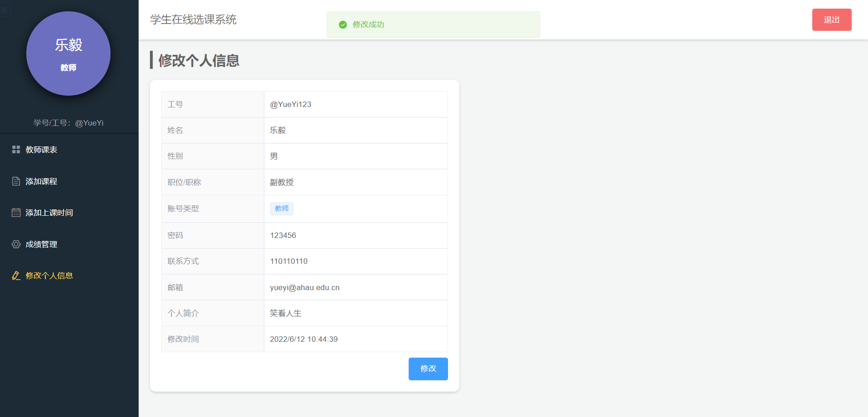The width and height of the screenshot is (868, 417).
Task: Click the 邮箱 label cell
Action: tap(212, 287)
